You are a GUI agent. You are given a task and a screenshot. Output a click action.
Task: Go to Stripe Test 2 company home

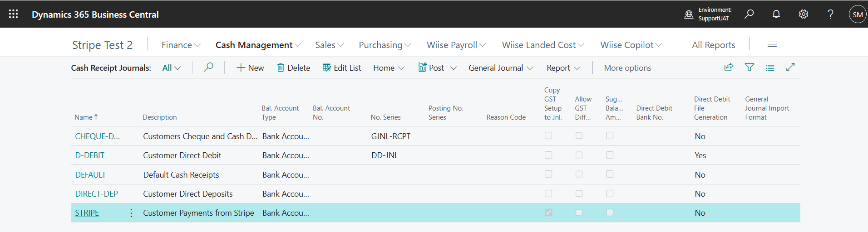coord(102,45)
